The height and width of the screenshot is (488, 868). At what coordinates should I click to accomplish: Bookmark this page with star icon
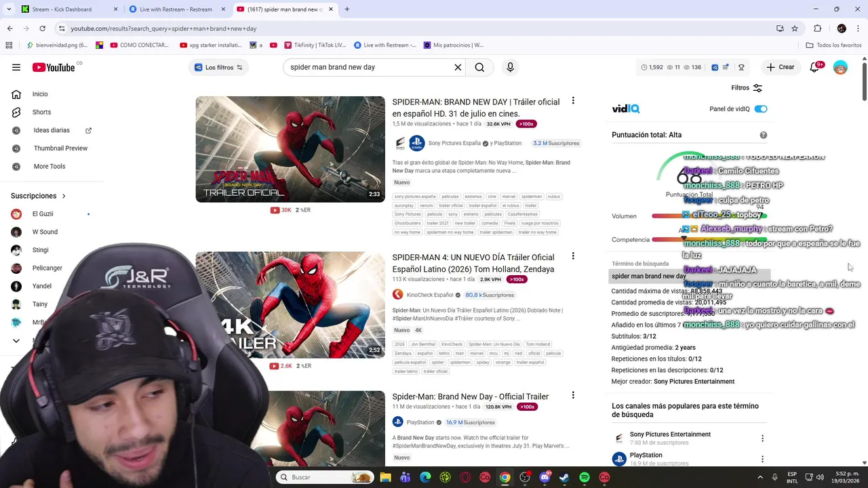(x=795, y=28)
